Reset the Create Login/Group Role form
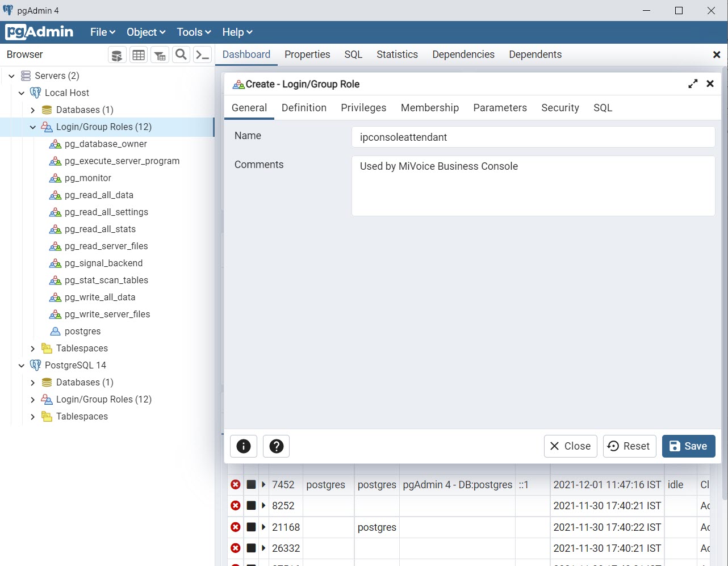Viewport: 728px width, 566px height. click(629, 446)
